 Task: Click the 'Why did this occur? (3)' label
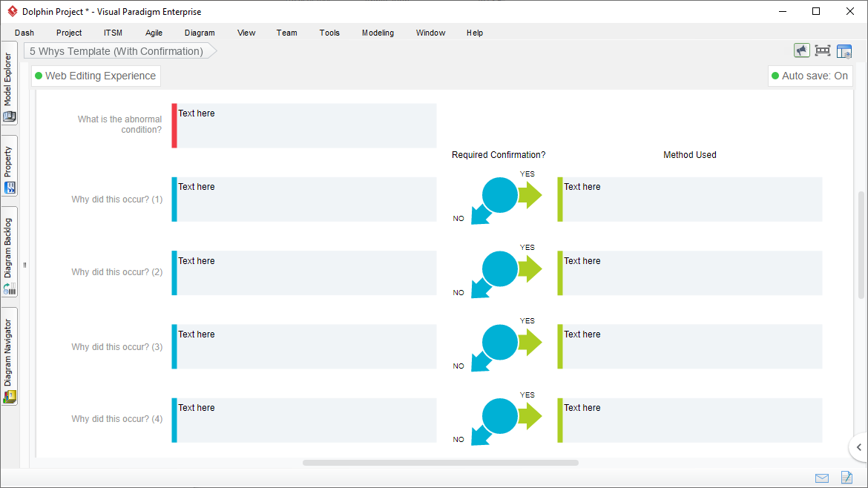116,347
